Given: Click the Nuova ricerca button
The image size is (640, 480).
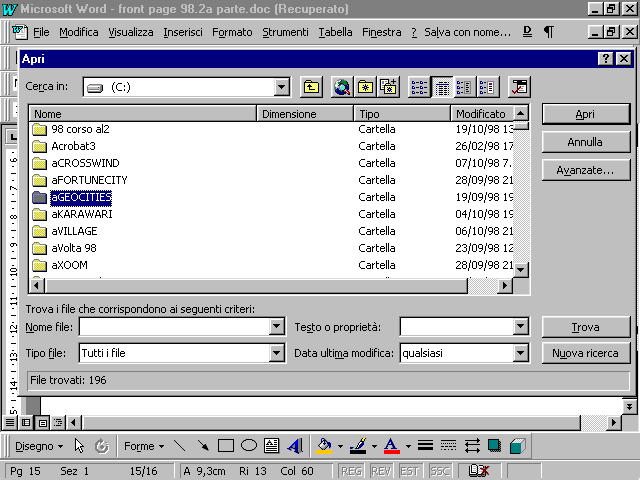Looking at the screenshot, I should point(586,353).
